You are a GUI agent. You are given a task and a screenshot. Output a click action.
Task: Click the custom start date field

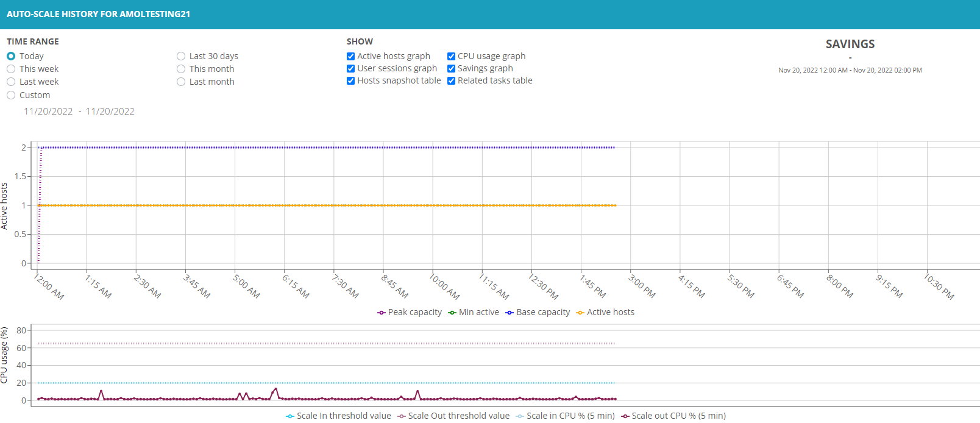(48, 112)
